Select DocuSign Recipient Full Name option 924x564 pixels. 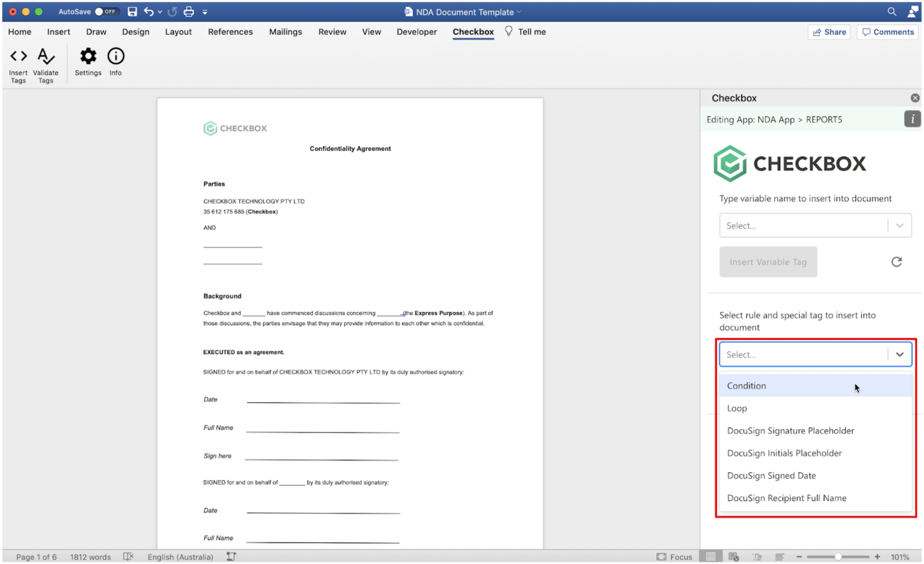pos(815,498)
